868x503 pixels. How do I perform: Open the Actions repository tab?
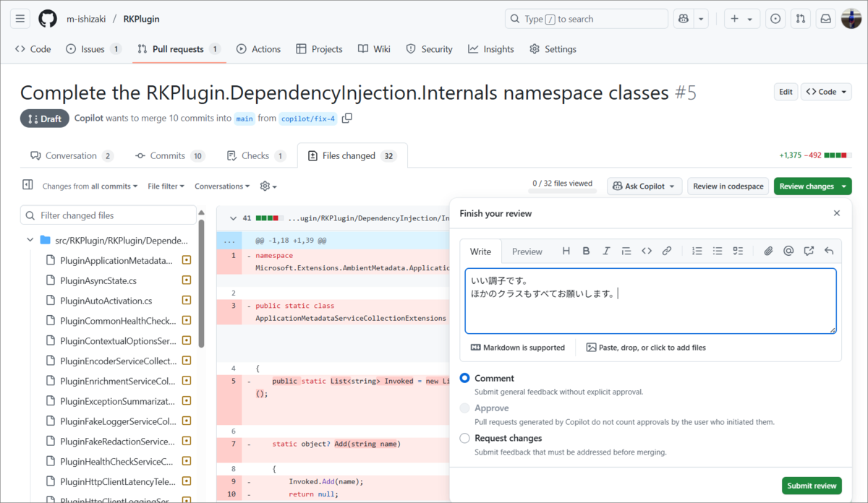pos(258,49)
